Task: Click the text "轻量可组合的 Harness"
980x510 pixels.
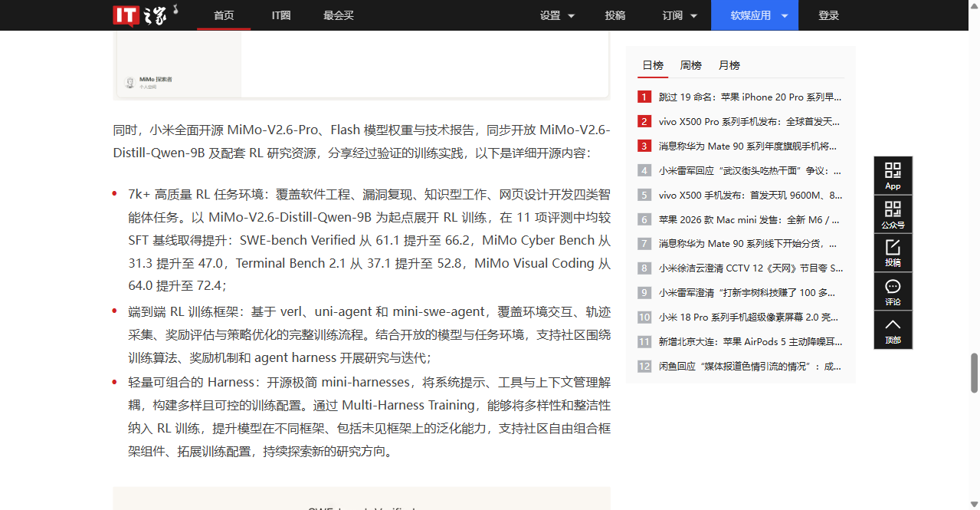Action: click(x=191, y=383)
